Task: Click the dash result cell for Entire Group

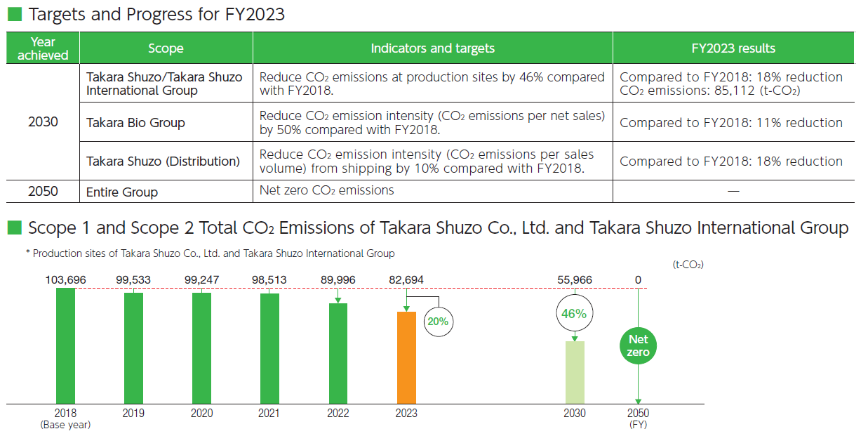Action: (733, 191)
